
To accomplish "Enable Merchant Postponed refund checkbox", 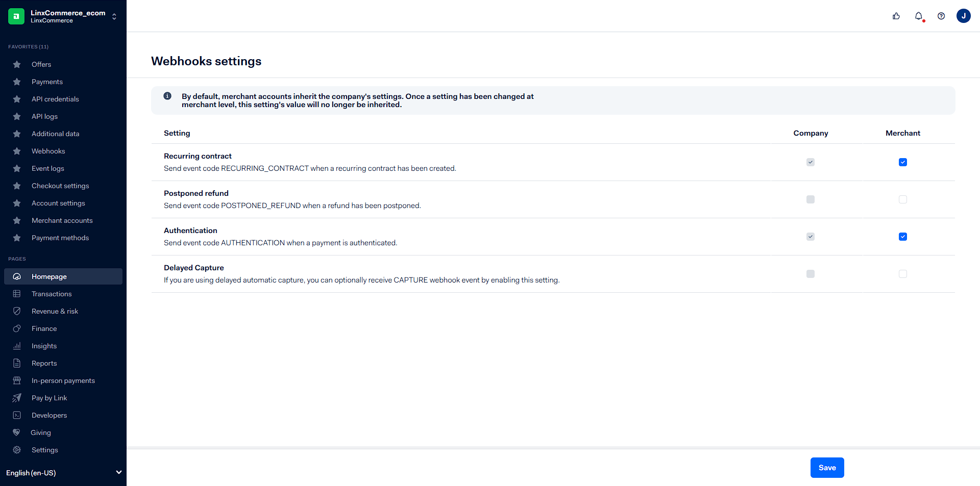I will click(903, 199).
